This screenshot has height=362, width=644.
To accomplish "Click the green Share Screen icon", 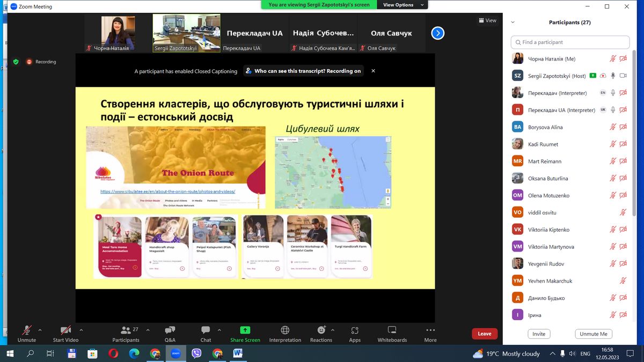I will [x=245, y=330].
